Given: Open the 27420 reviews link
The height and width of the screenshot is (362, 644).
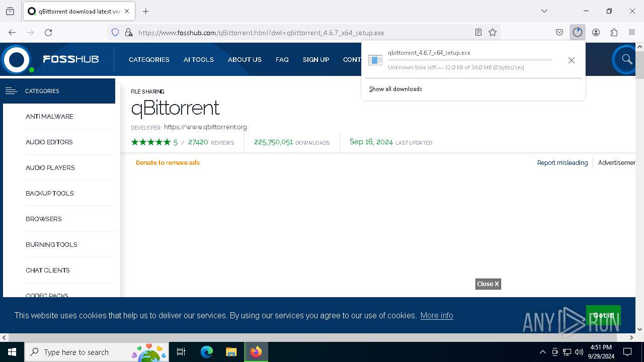Looking at the screenshot, I should 211,142.
